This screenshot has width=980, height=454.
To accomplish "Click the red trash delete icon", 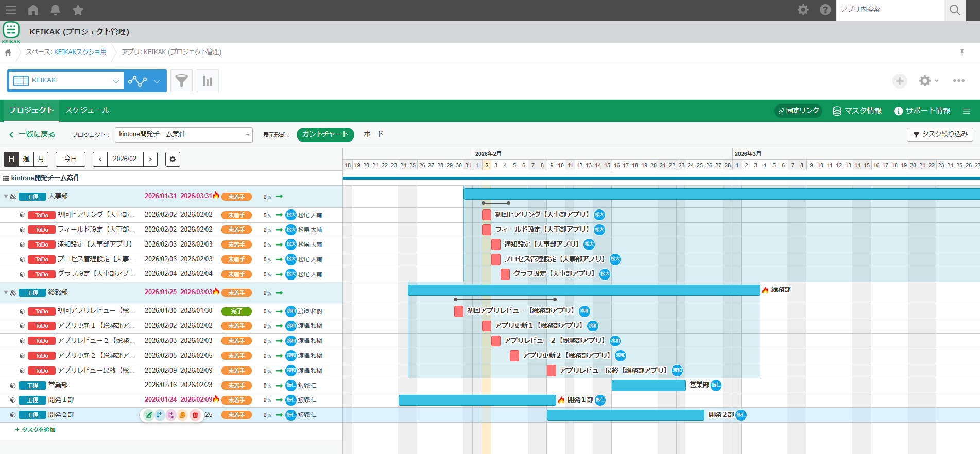I will [195, 415].
